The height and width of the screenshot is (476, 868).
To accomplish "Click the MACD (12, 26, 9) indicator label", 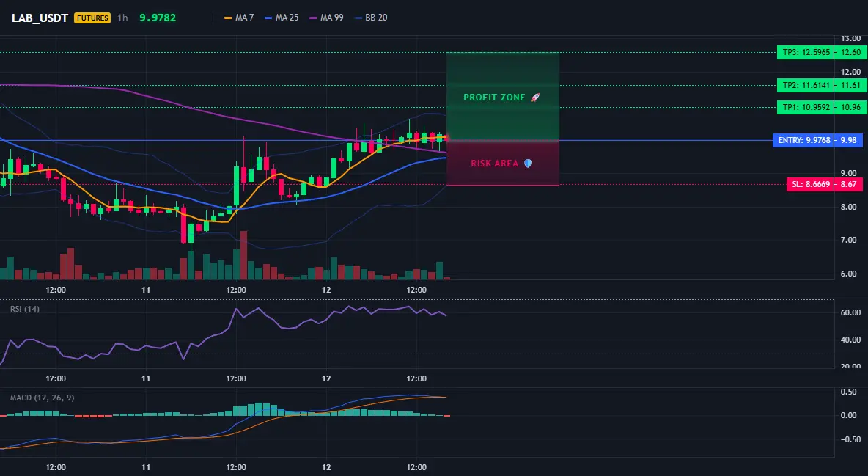I will 42,398.
